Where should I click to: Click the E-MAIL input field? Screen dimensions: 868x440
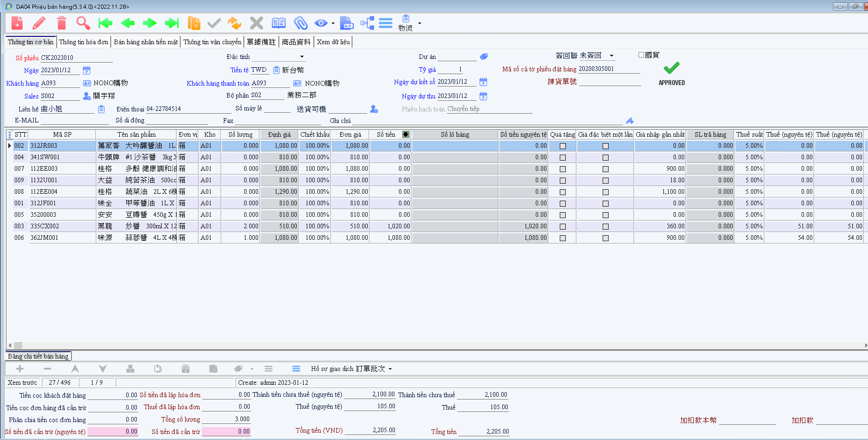74,121
